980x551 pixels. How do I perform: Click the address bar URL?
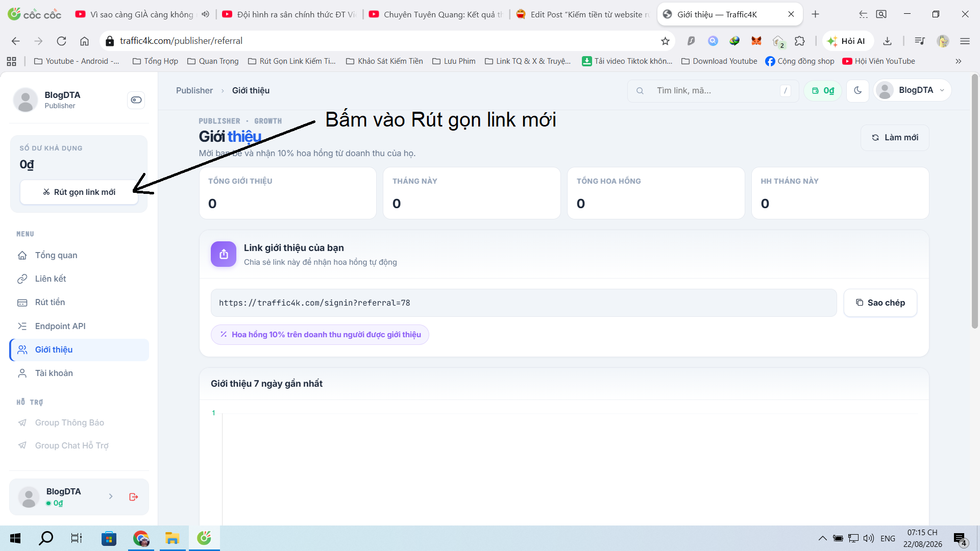point(181,41)
